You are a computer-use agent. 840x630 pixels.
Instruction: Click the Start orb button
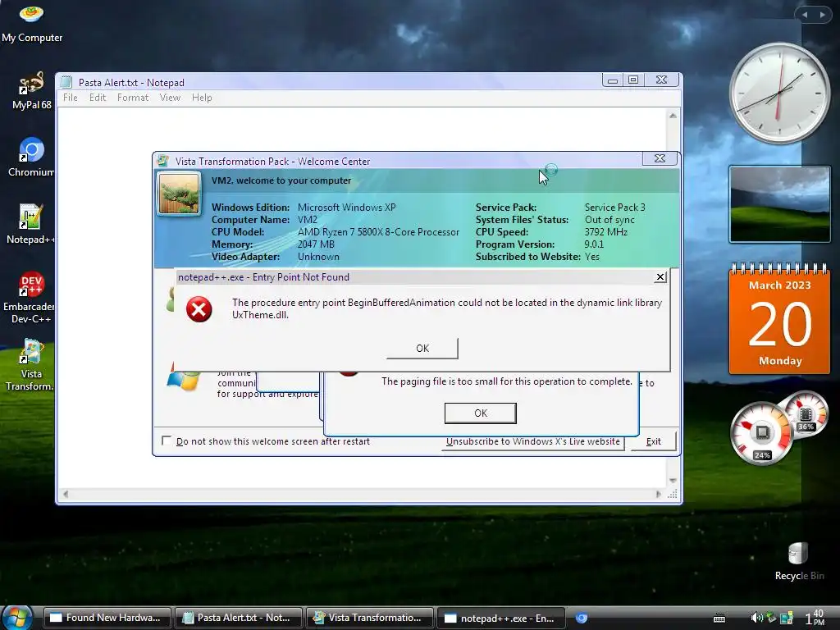tap(18, 618)
